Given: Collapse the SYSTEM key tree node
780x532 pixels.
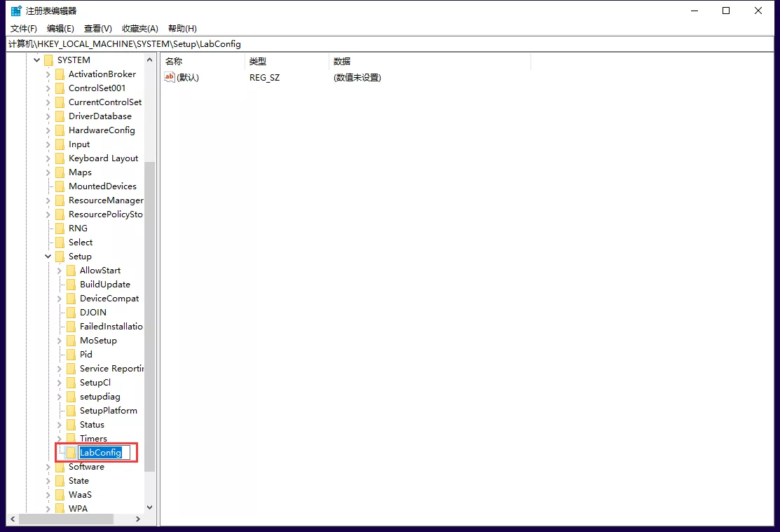Looking at the screenshot, I should pos(36,60).
